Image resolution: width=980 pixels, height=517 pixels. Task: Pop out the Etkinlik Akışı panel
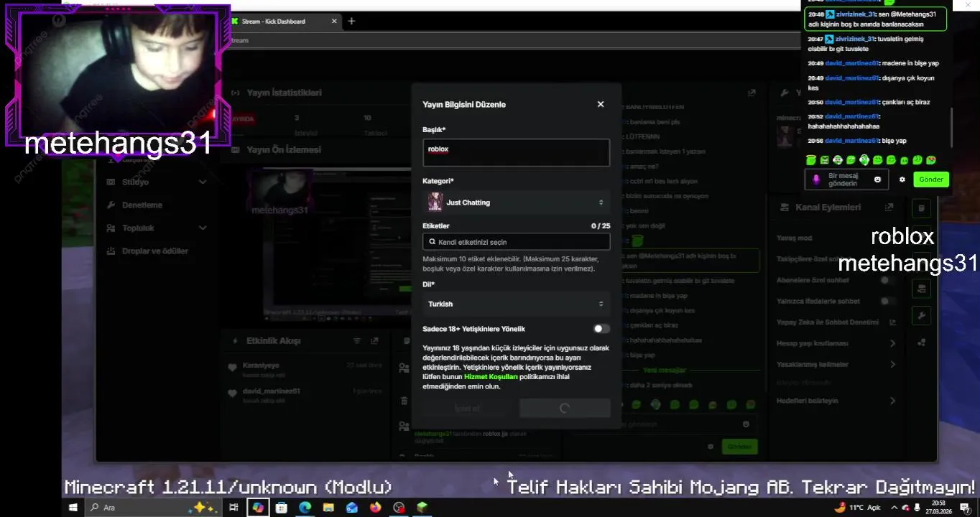[374, 341]
